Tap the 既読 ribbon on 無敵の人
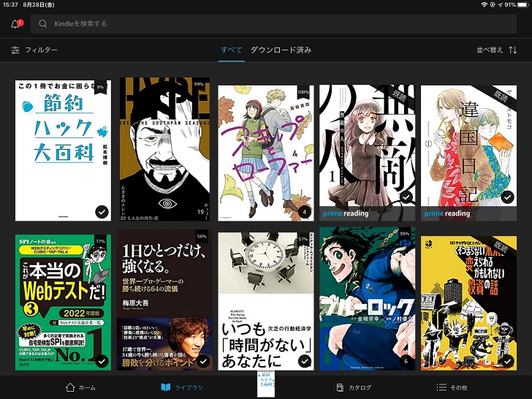Viewport: 532px width, 399px height. pos(399,96)
